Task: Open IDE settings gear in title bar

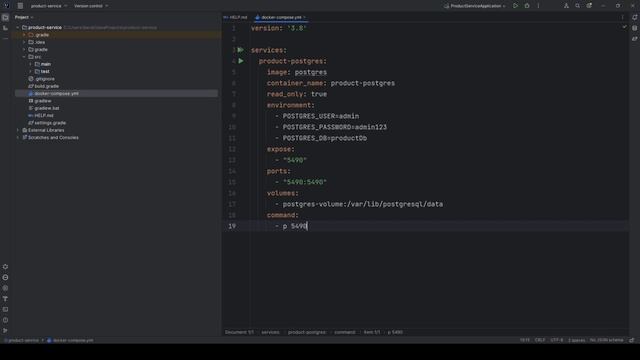Action: 589,6
